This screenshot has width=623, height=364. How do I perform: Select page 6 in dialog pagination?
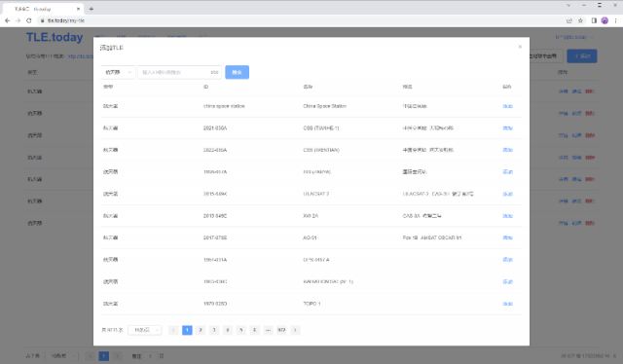tap(255, 330)
